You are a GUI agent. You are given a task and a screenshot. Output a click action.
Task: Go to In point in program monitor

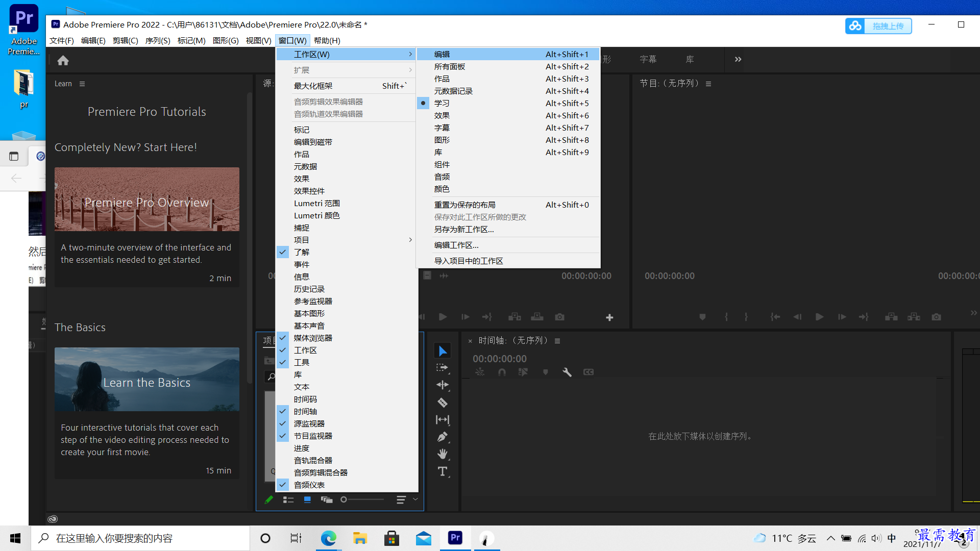coord(775,317)
